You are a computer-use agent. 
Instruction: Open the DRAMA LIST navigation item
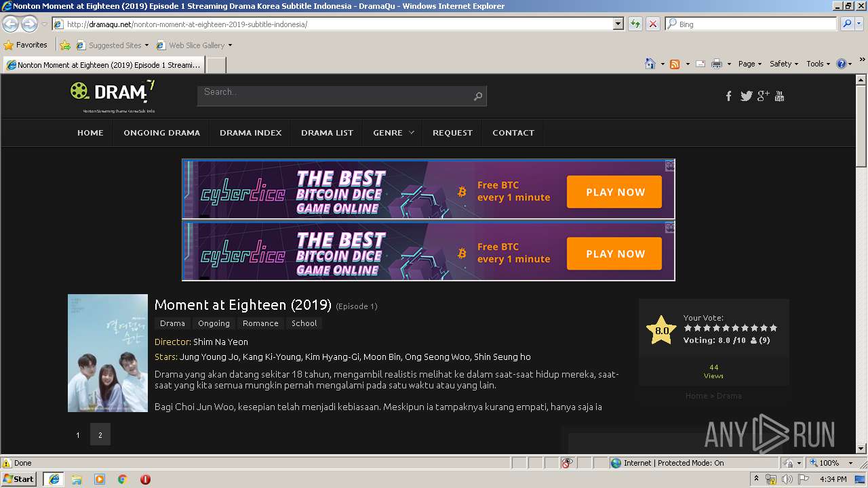pos(327,133)
